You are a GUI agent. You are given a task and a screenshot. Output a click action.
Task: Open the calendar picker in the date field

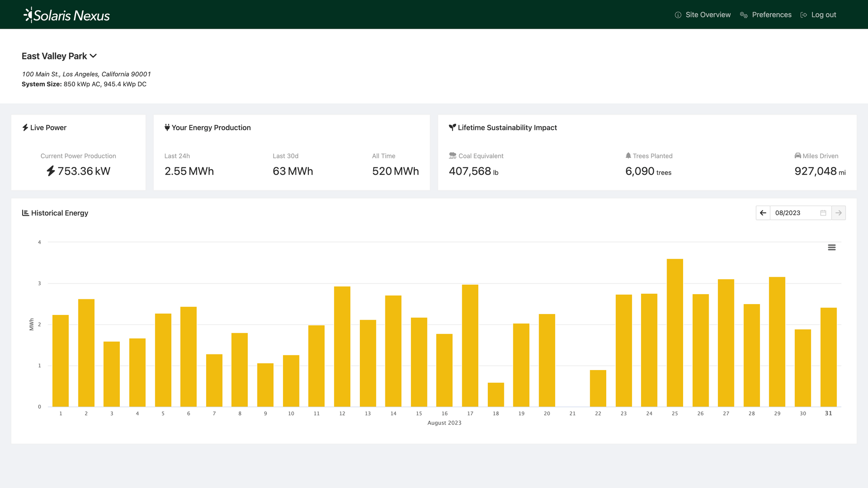tap(822, 213)
